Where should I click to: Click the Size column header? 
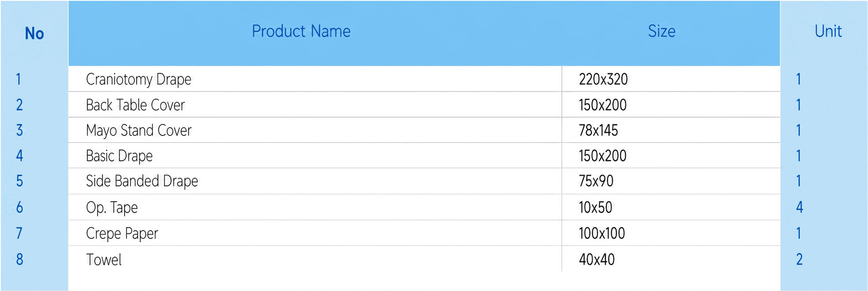click(662, 31)
